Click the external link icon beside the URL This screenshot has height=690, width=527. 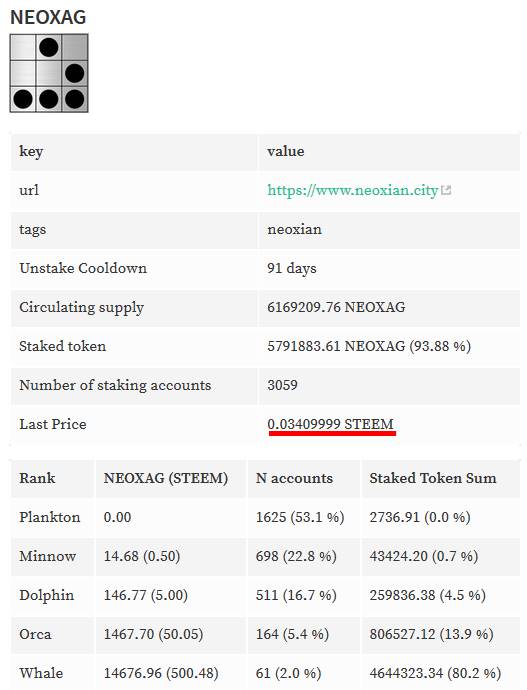point(446,190)
